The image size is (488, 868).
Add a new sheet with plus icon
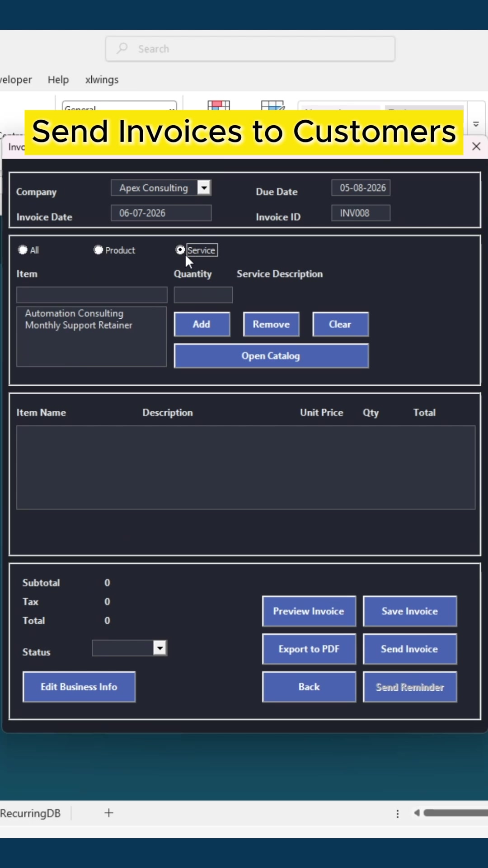[x=109, y=813]
